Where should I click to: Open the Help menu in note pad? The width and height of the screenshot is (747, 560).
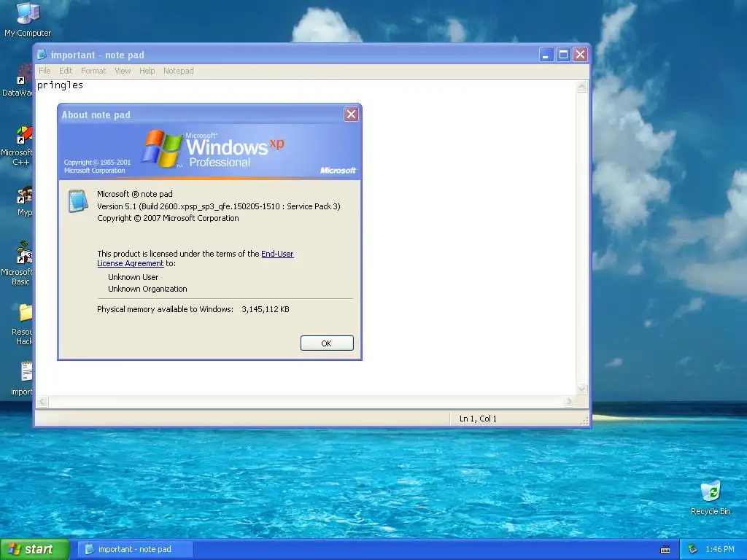[147, 71]
